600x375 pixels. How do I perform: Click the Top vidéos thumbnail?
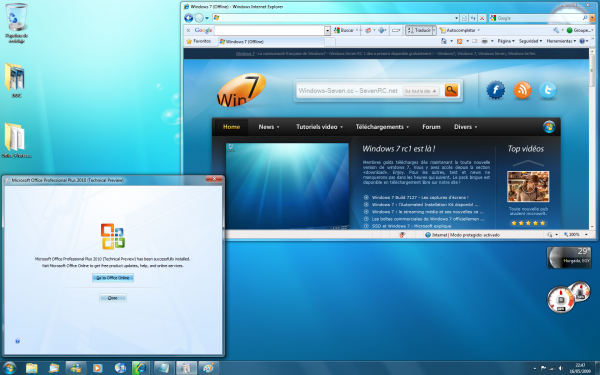point(528,186)
